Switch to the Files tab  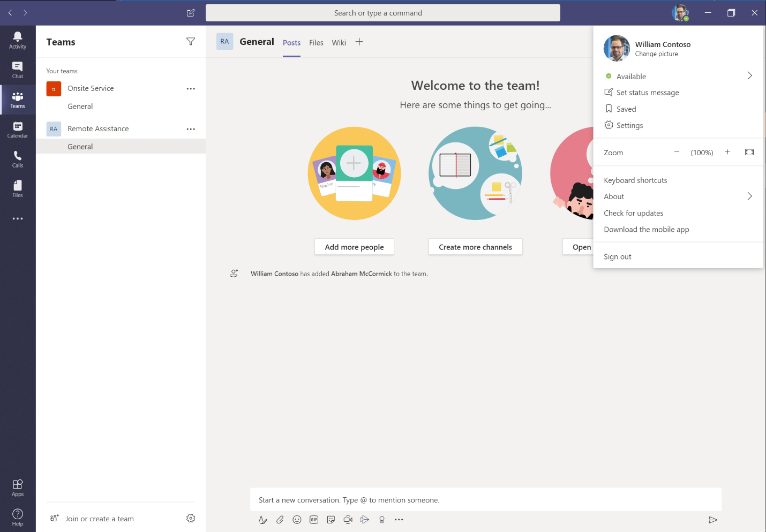[x=316, y=43]
